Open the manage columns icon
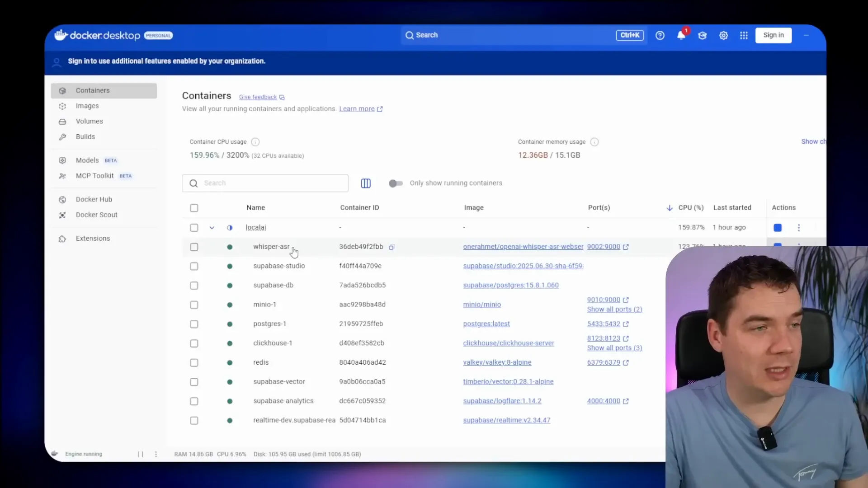 (x=366, y=183)
